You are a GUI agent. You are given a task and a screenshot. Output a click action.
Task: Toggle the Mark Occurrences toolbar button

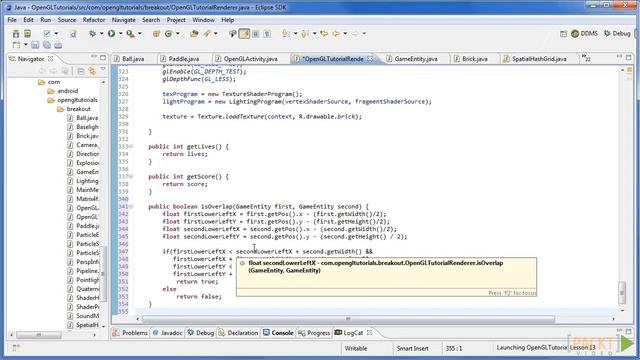pyautogui.click(x=244, y=34)
